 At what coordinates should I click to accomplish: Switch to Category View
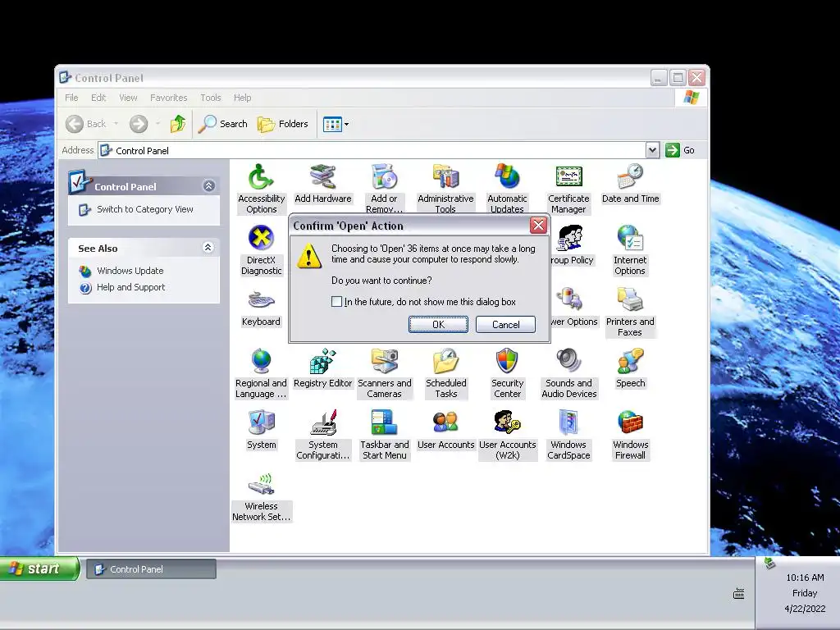click(144, 209)
